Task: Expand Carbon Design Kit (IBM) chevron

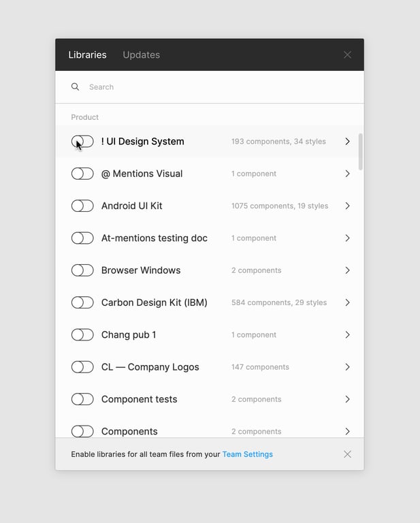Action: click(x=347, y=302)
